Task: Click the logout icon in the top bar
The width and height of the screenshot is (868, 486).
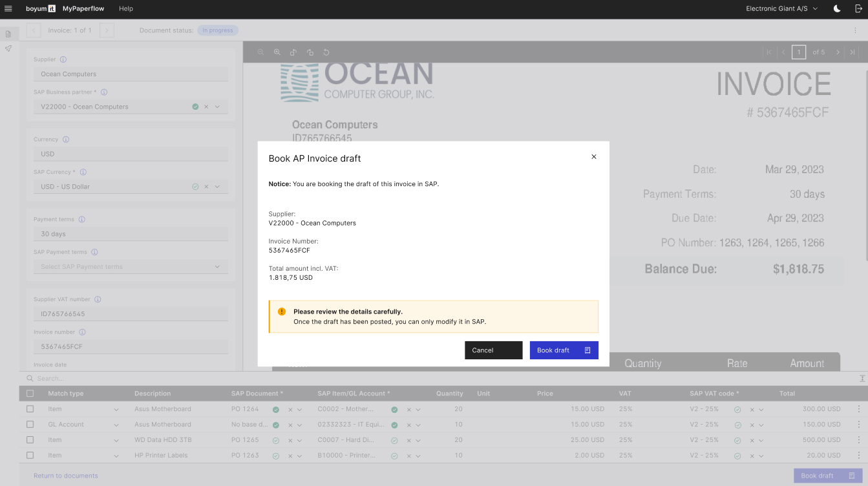Action: pyautogui.click(x=858, y=8)
